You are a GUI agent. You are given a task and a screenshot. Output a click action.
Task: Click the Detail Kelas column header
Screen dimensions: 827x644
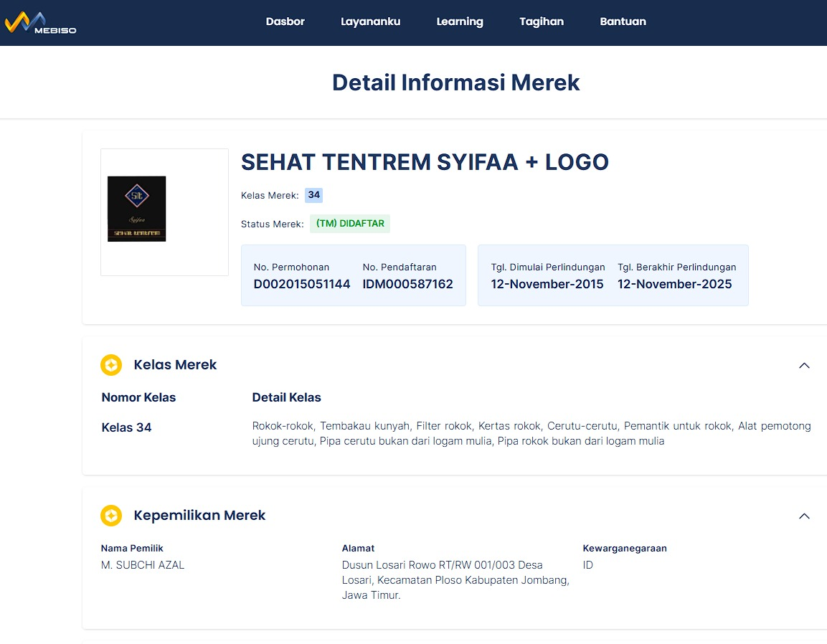pyautogui.click(x=286, y=398)
